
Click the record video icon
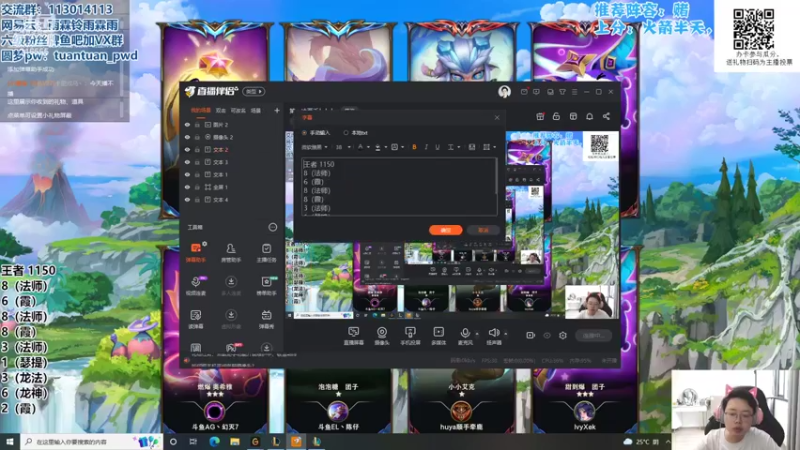(530, 335)
